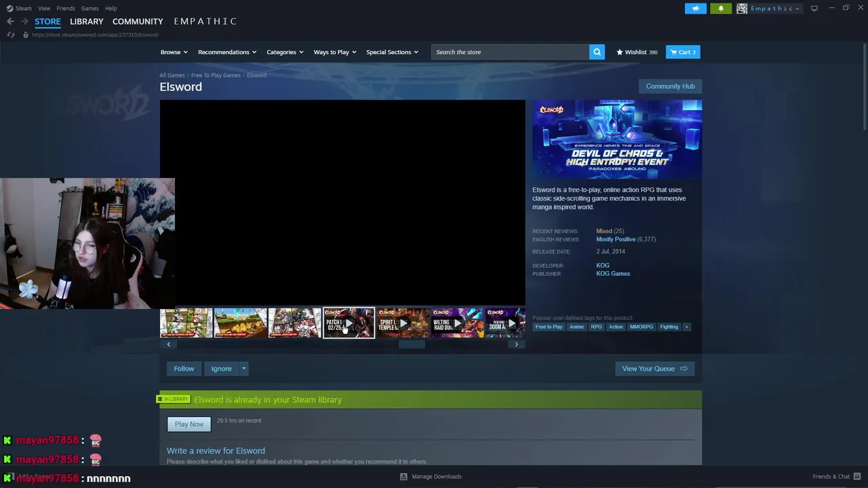This screenshot has width=868, height=488.
Task: Click the Steam logo menu
Action: [x=9, y=8]
